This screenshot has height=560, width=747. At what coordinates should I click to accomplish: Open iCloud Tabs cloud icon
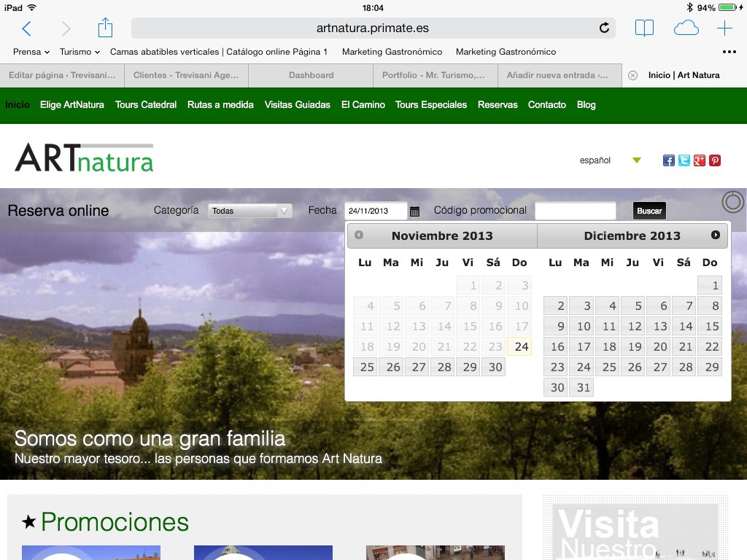point(686,28)
